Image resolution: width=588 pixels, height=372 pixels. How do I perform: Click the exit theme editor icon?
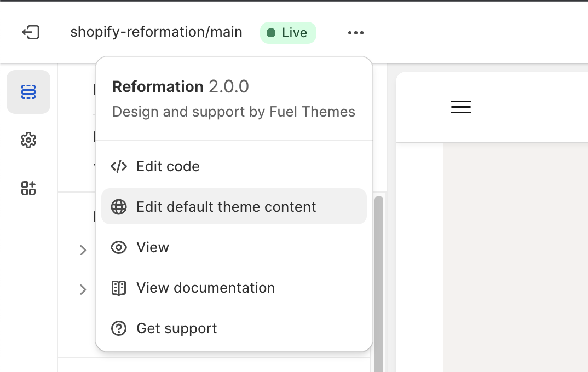tap(31, 32)
